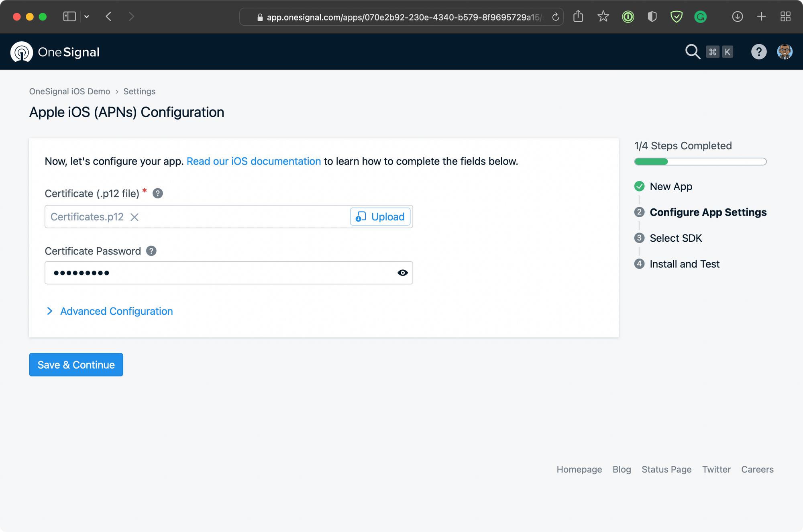Click the OneSignal logo icon
This screenshot has width=803, height=532.
pos(21,52)
